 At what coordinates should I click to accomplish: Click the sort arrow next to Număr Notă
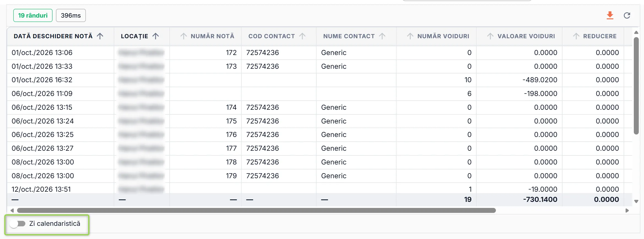click(184, 36)
